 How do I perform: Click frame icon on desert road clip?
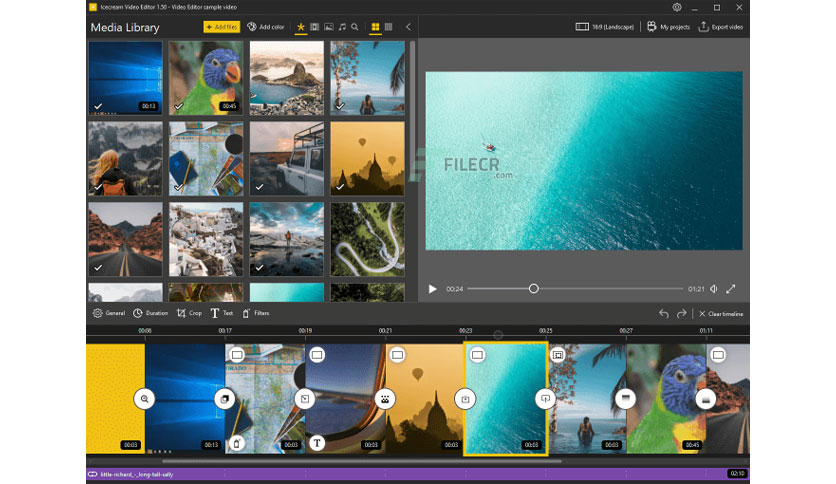click(718, 354)
